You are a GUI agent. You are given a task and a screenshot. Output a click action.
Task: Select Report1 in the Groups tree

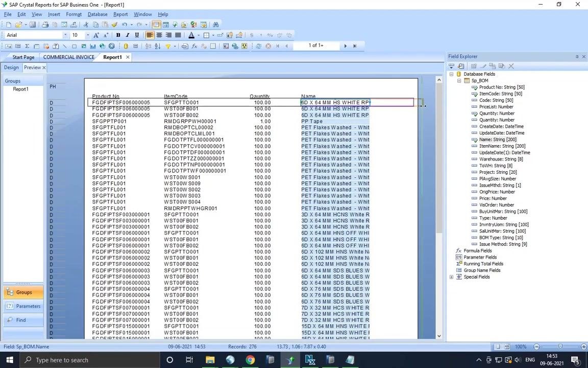(x=20, y=89)
